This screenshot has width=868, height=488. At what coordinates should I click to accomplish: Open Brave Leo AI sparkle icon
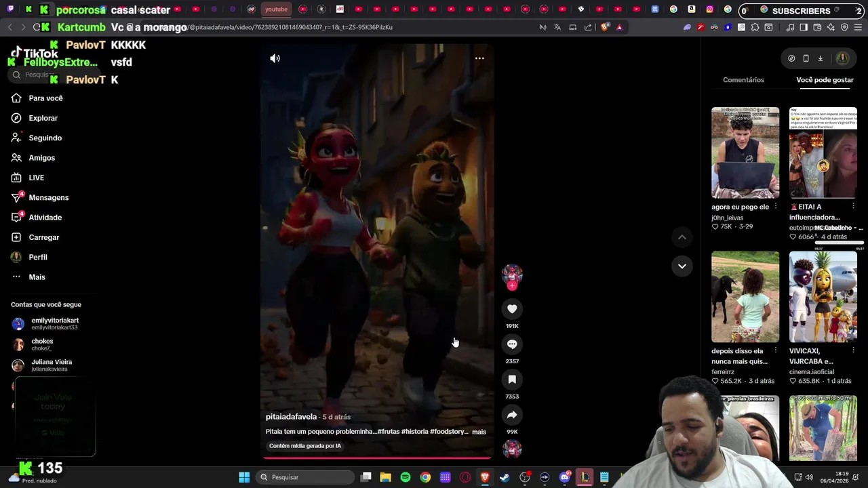click(x=831, y=27)
